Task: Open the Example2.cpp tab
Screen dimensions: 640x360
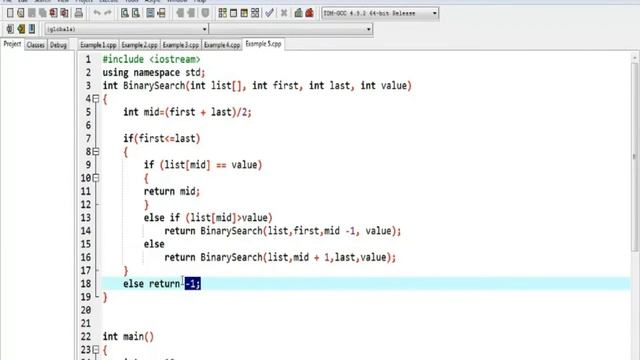Action: pyautogui.click(x=139, y=45)
